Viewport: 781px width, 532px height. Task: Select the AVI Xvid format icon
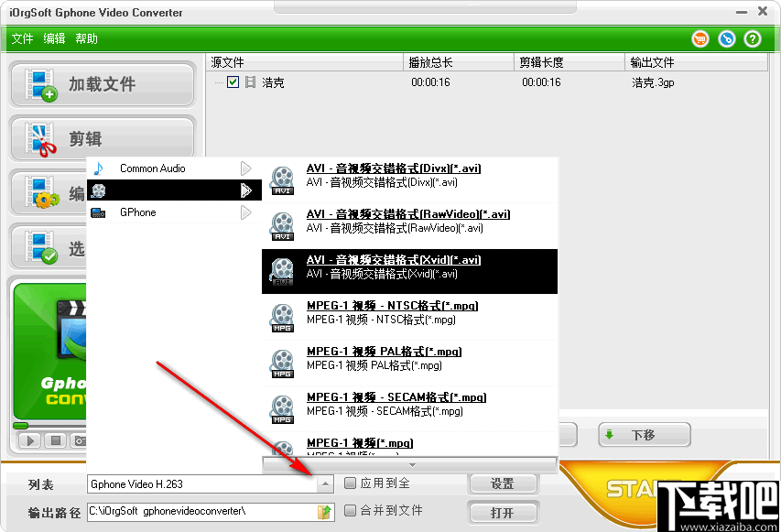(281, 270)
